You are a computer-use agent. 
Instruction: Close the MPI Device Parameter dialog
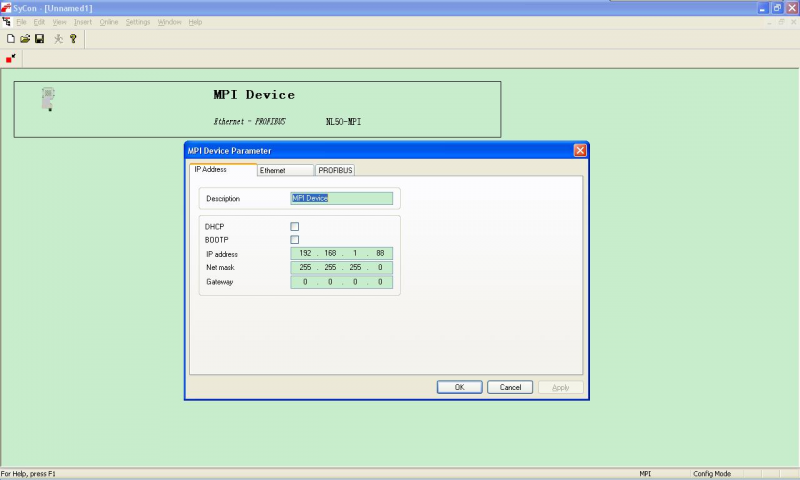tap(579, 150)
